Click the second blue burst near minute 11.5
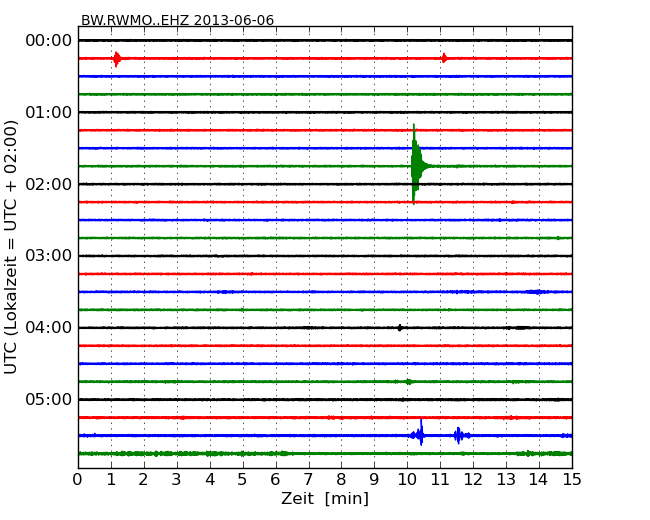This screenshot has width=650, height=520. 461,435
